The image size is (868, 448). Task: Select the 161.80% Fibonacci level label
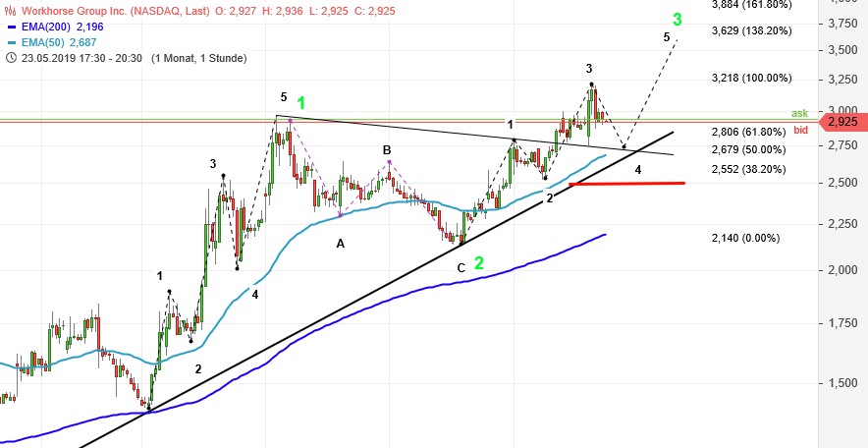click(751, 5)
